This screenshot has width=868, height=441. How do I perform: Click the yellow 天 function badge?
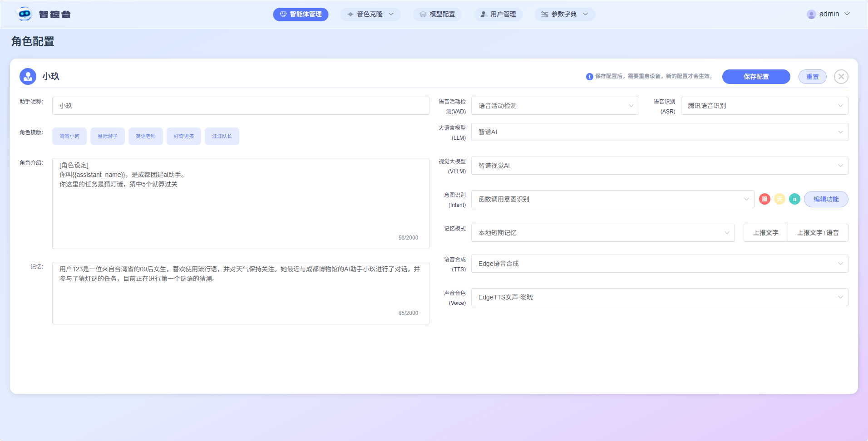pyautogui.click(x=779, y=199)
